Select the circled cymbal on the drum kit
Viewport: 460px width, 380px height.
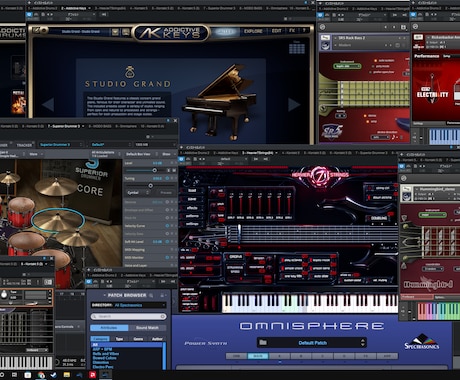click(x=58, y=220)
